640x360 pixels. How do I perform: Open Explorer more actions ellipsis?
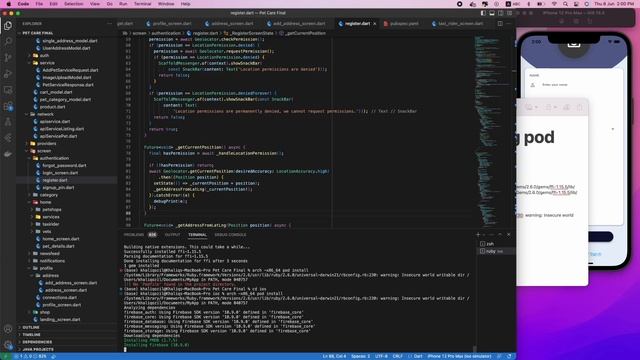point(109,24)
